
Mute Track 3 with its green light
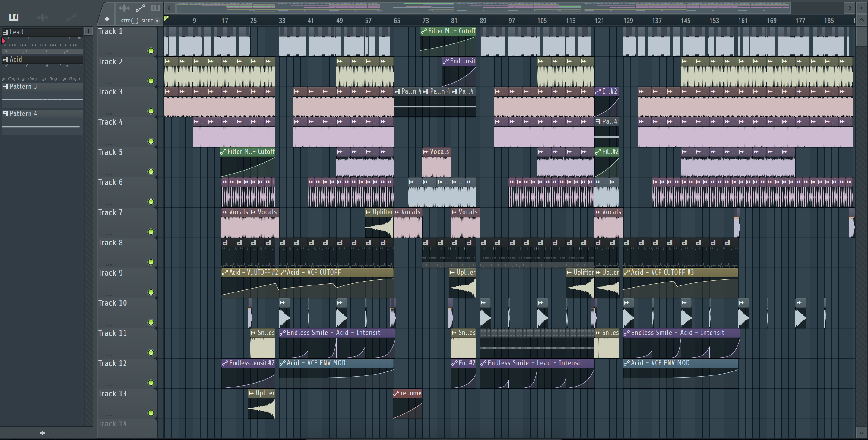151,111
